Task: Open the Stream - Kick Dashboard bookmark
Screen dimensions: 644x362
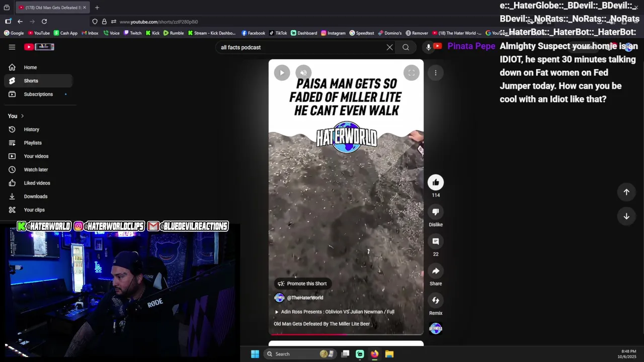Action: [x=211, y=33]
